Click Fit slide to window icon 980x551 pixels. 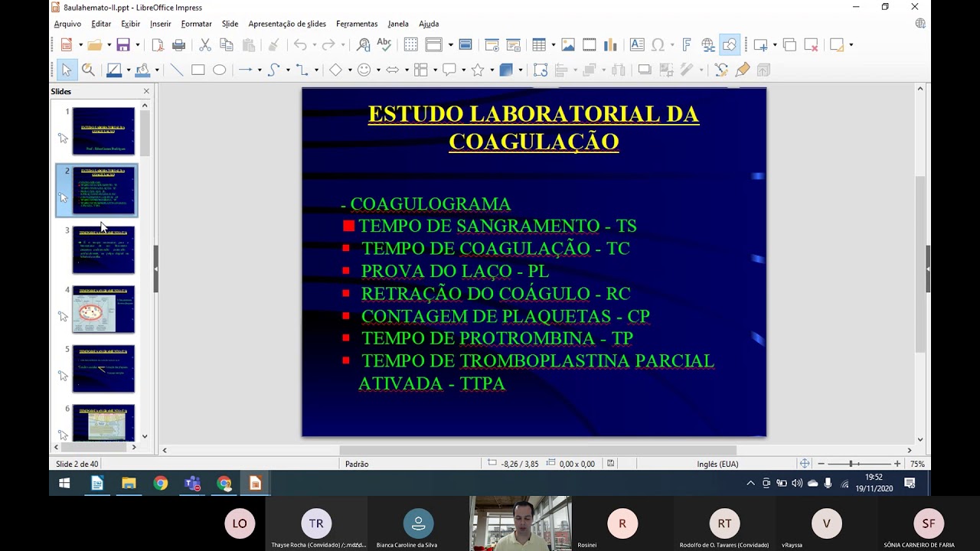coord(805,464)
